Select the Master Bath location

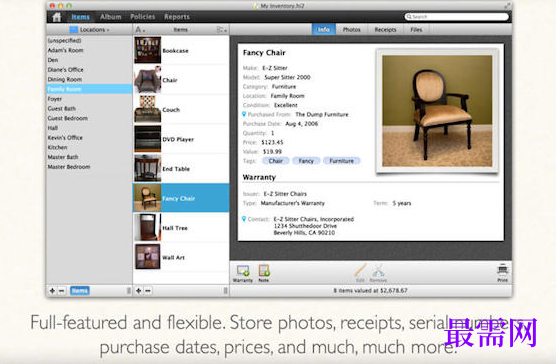click(89, 157)
